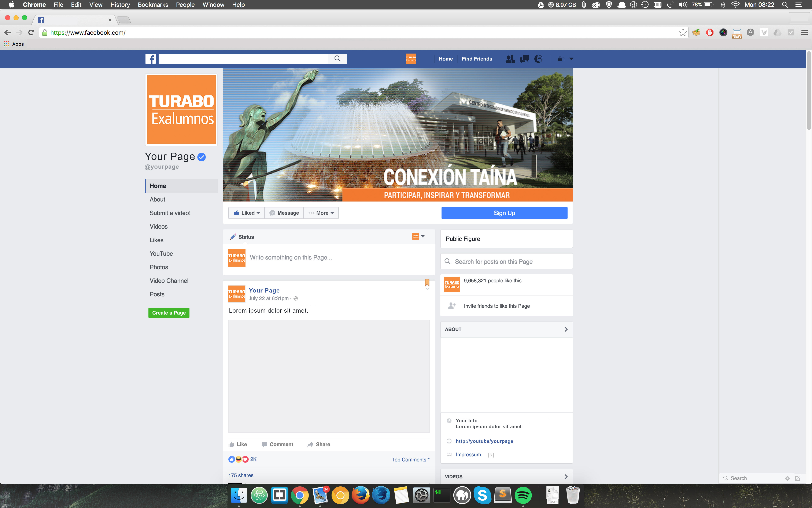Open the post-as identity dropdown in Status box
This screenshot has height=508, width=812.
[x=418, y=236]
